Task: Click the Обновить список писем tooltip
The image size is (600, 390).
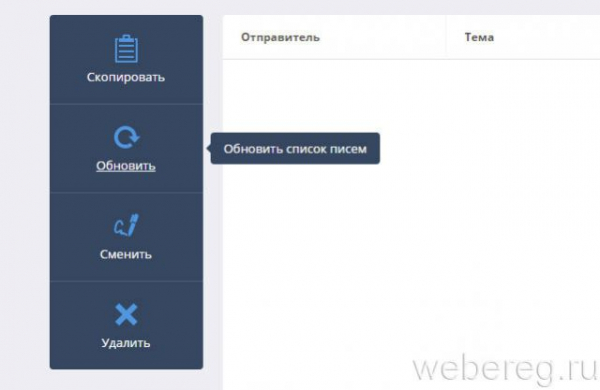Action: click(x=295, y=148)
